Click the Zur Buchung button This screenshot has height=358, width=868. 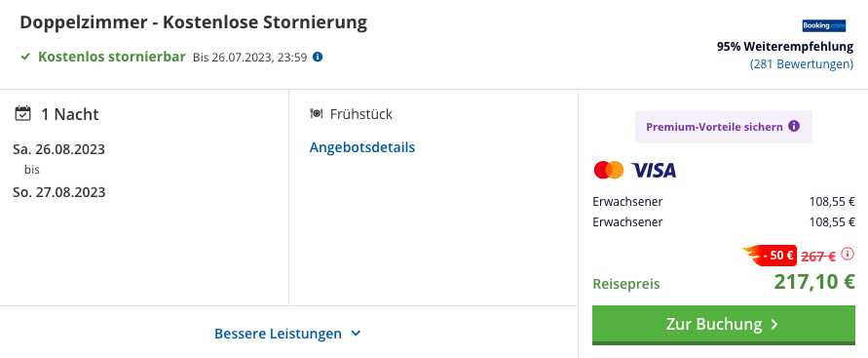(x=724, y=325)
